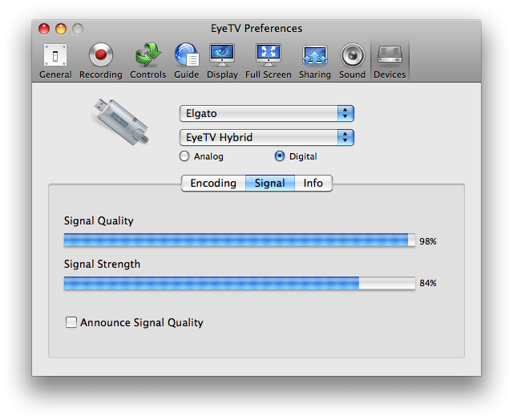Select the Signal tab
Screen dimensions: 513x420
click(x=270, y=183)
